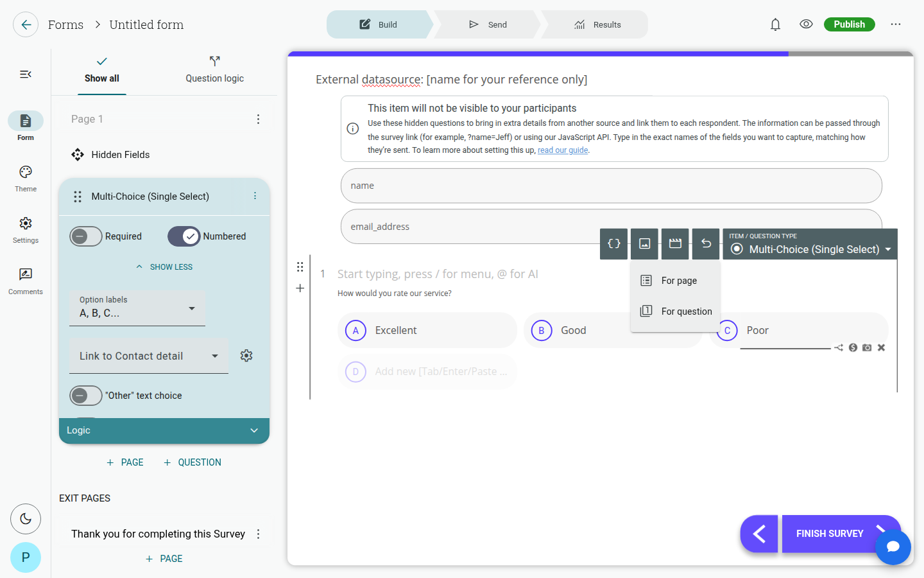Click the plus icon under the question drag handle

pyautogui.click(x=300, y=288)
